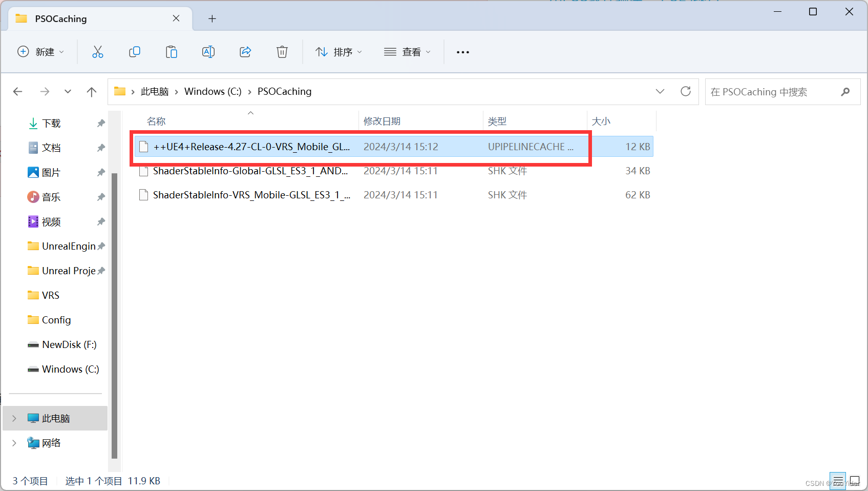The height and width of the screenshot is (491, 868).
Task: Select the ShaderStableInfo-Global-GLSL file
Action: [251, 171]
